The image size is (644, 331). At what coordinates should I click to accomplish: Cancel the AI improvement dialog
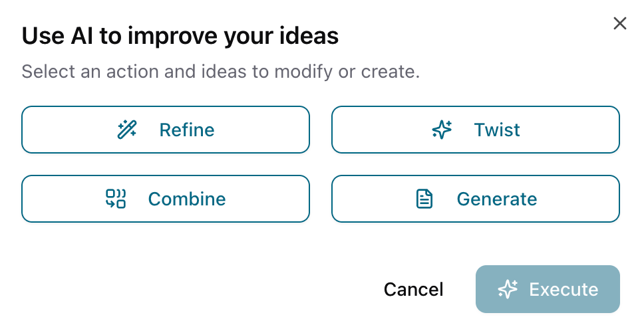[x=413, y=289]
